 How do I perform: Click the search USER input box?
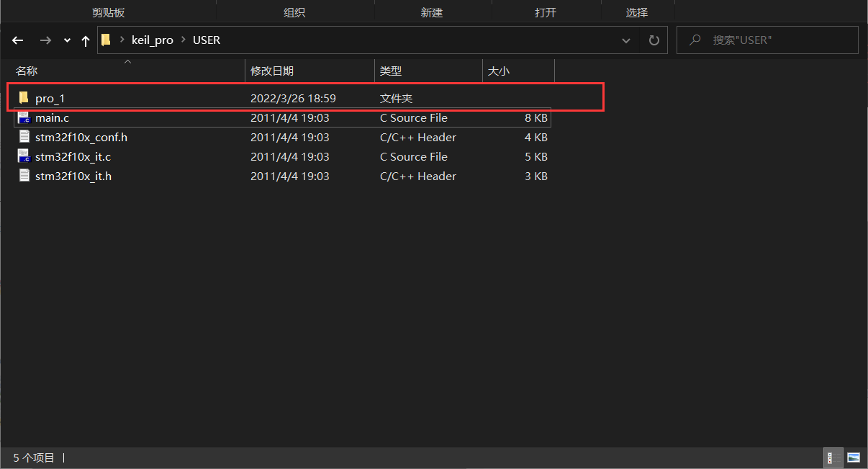[767, 40]
